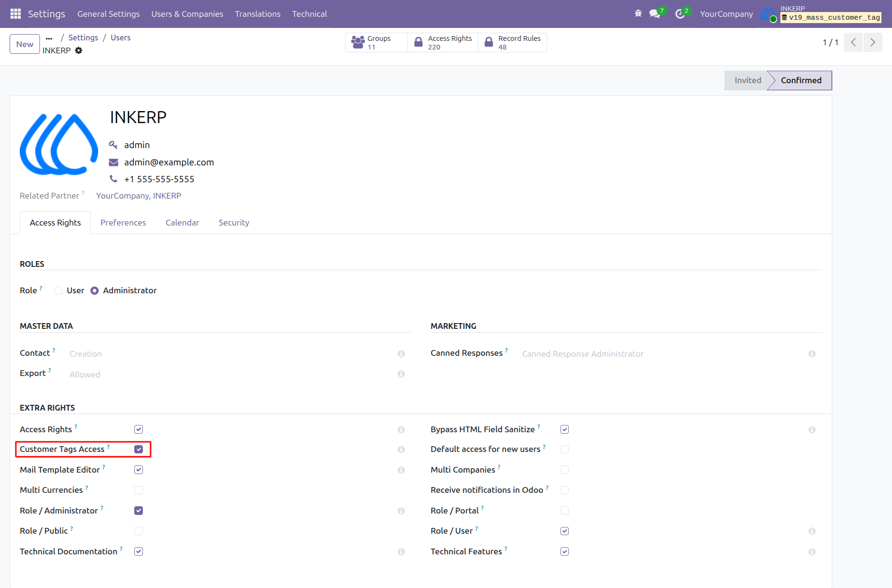The height and width of the screenshot is (588, 892).
Task: Show info icon for Mail Template Editor
Action: (401, 470)
